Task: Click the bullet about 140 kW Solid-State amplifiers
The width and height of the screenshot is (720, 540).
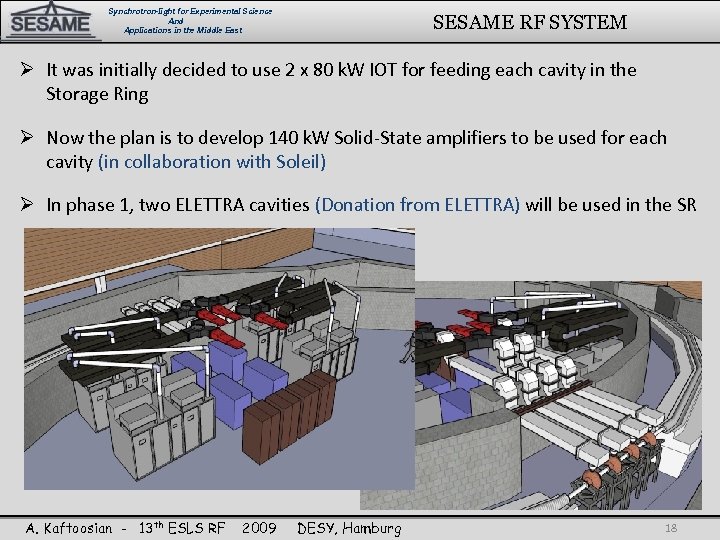Action: tap(356, 150)
